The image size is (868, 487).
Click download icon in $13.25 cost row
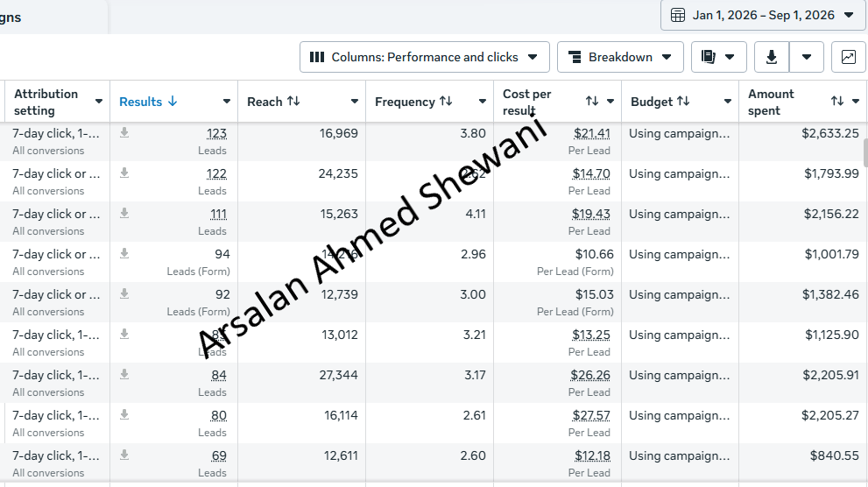coord(124,335)
